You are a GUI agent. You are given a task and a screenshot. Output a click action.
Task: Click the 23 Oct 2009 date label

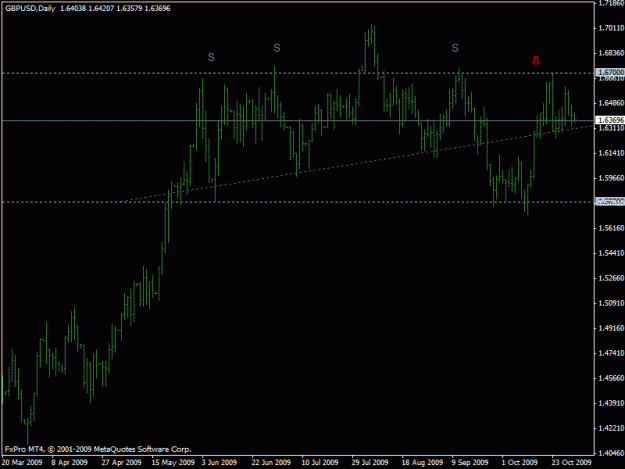pos(571,462)
